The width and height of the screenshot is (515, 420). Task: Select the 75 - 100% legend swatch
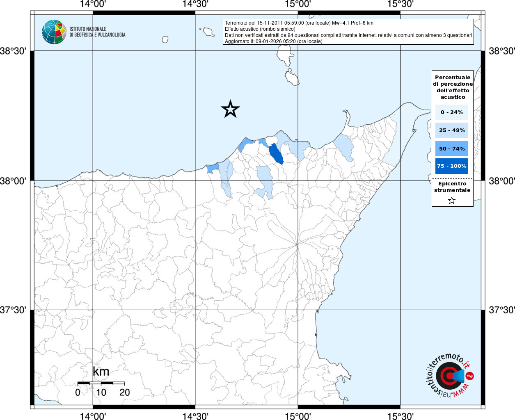pyautogui.click(x=451, y=166)
